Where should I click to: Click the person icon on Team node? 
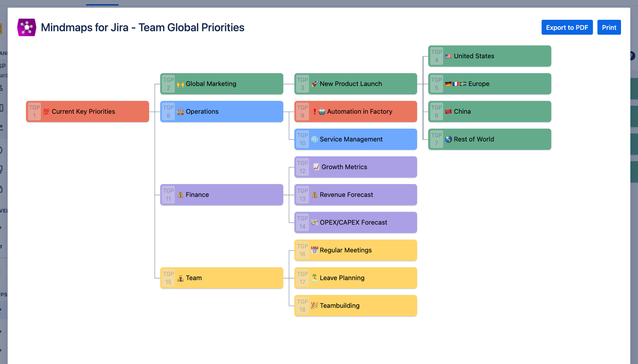click(x=180, y=278)
